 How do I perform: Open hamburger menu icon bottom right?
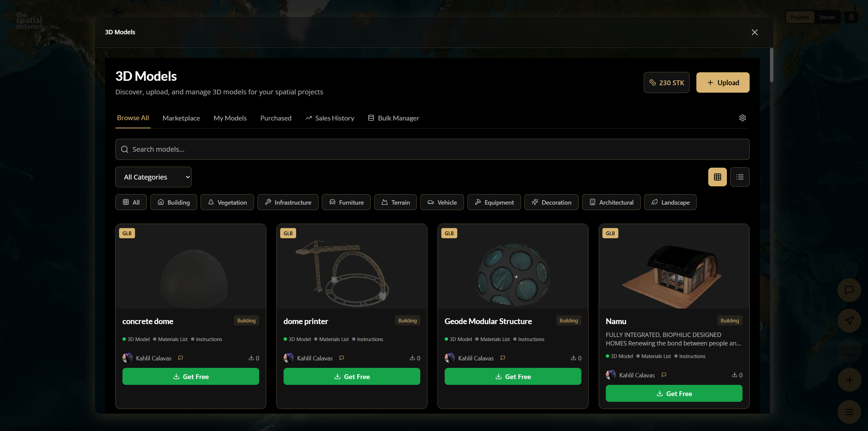coord(849,412)
